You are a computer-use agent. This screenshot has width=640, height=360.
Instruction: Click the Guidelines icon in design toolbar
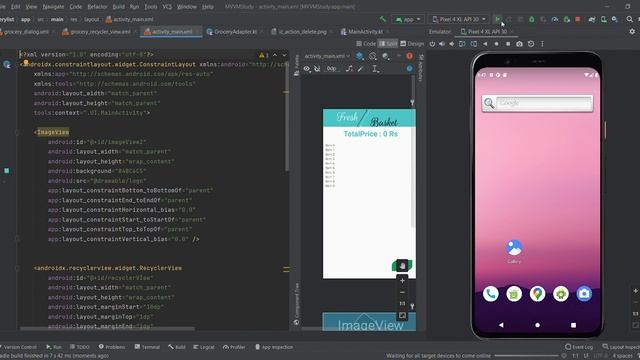pyautogui.click(x=375, y=69)
